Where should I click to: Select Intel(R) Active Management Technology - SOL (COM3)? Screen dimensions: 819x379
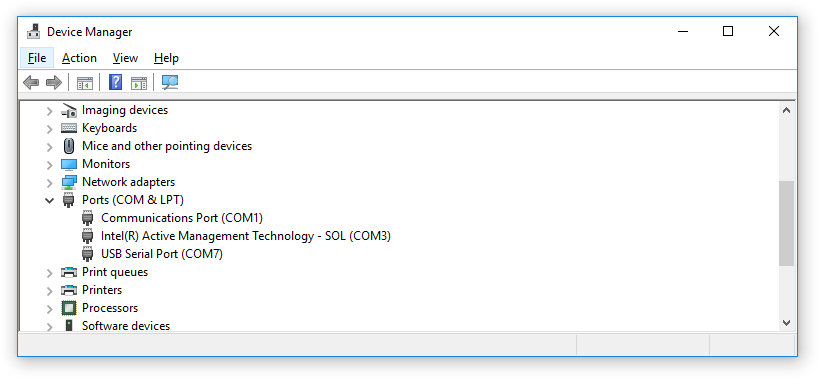coord(246,236)
